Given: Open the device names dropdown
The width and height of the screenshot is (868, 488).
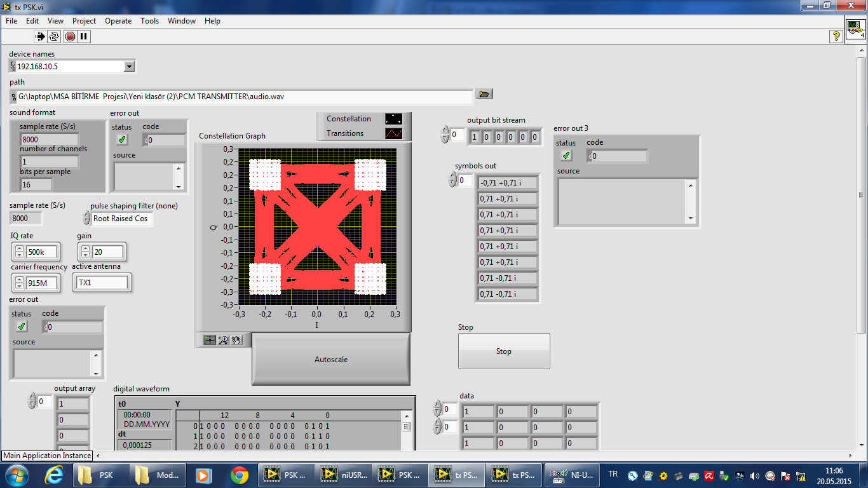Looking at the screenshot, I should coord(130,66).
